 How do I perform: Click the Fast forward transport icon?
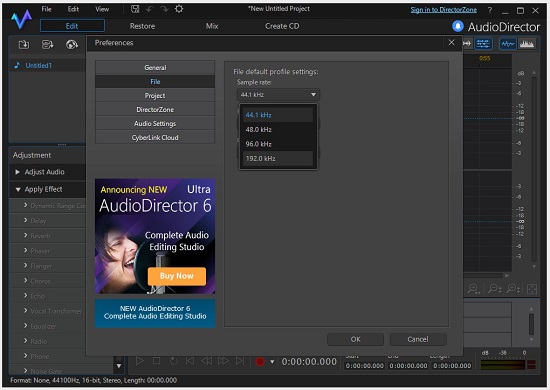[x=223, y=361]
